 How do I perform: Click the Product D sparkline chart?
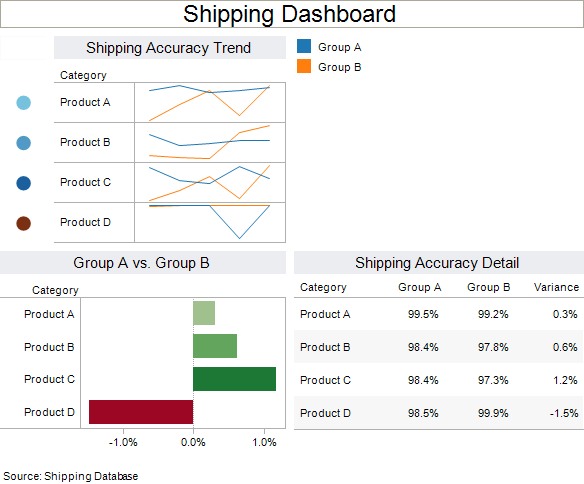210,223
